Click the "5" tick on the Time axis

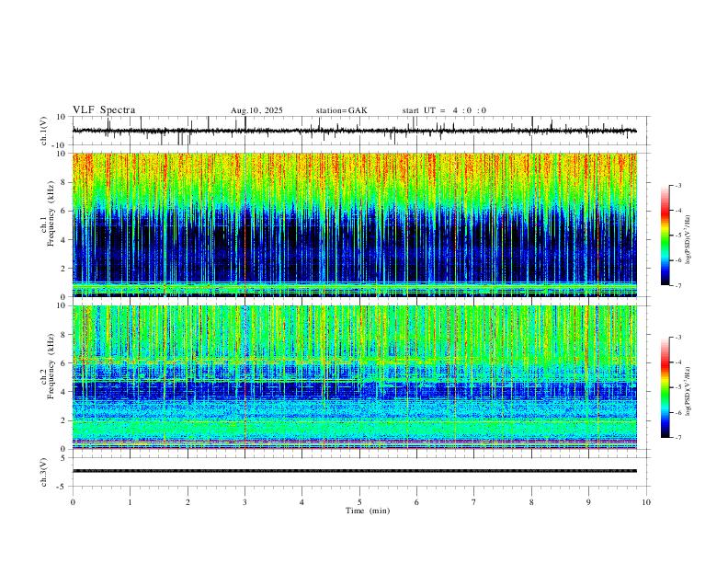359,502
